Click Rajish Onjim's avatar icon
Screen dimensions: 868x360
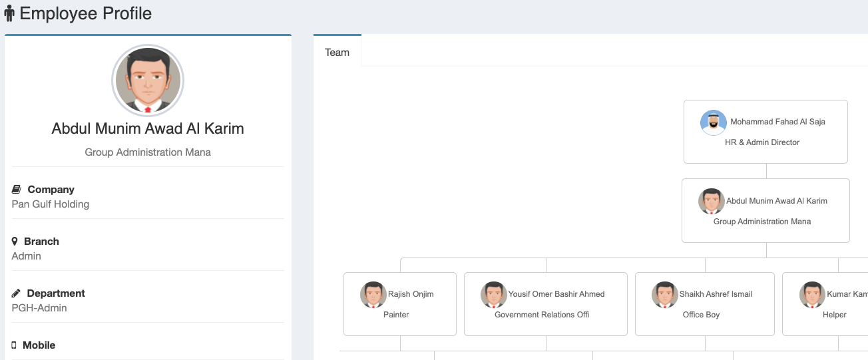pyautogui.click(x=373, y=294)
